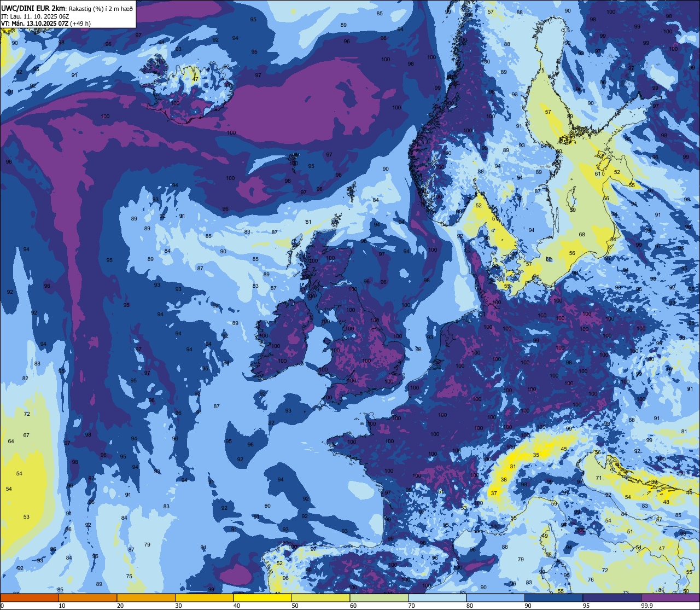Click legend tick label "60"
This screenshot has width=700, height=610.
point(353,606)
